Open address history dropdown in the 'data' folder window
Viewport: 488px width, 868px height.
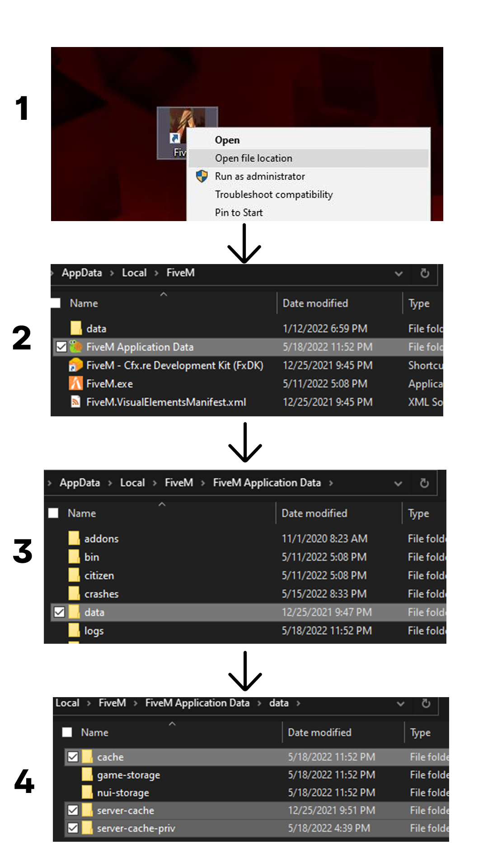point(400,704)
